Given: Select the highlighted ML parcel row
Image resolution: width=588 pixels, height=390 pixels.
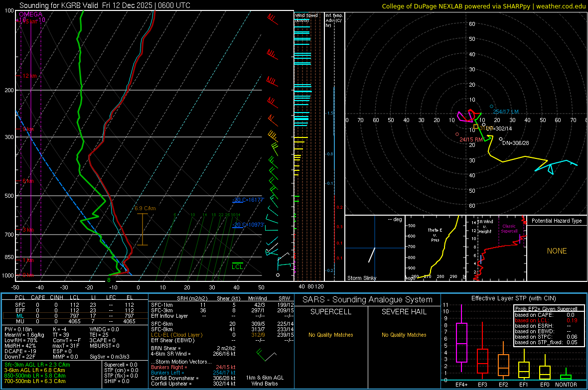Looking at the screenshot, I should coord(75,316).
